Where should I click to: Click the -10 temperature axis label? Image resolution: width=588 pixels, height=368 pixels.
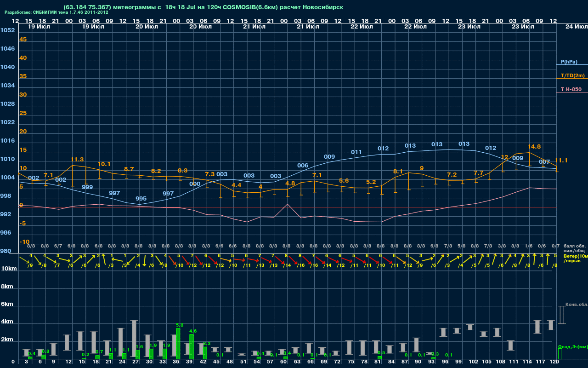pos(25,242)
